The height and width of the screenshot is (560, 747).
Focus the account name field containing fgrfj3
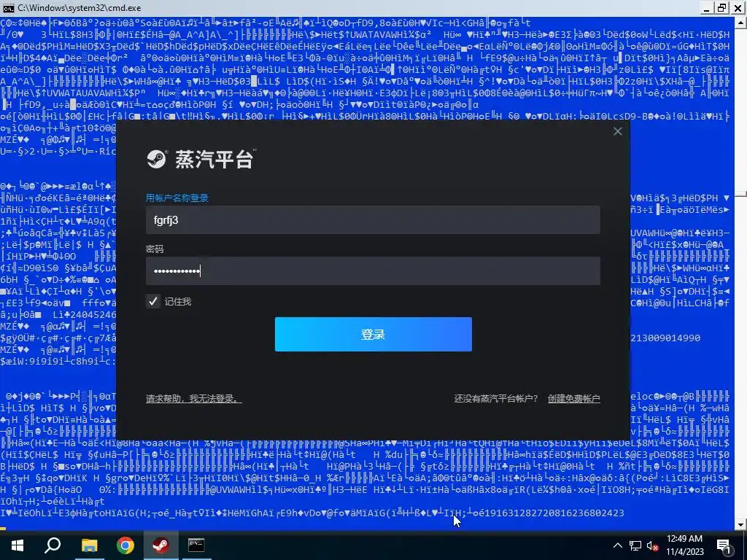click(373, 220)
